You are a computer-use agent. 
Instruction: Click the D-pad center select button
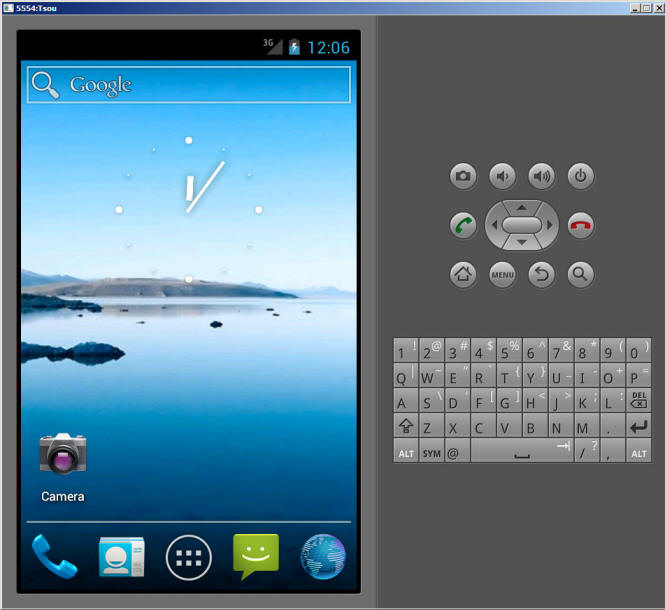pyautogui.click(x=522, y=225)
